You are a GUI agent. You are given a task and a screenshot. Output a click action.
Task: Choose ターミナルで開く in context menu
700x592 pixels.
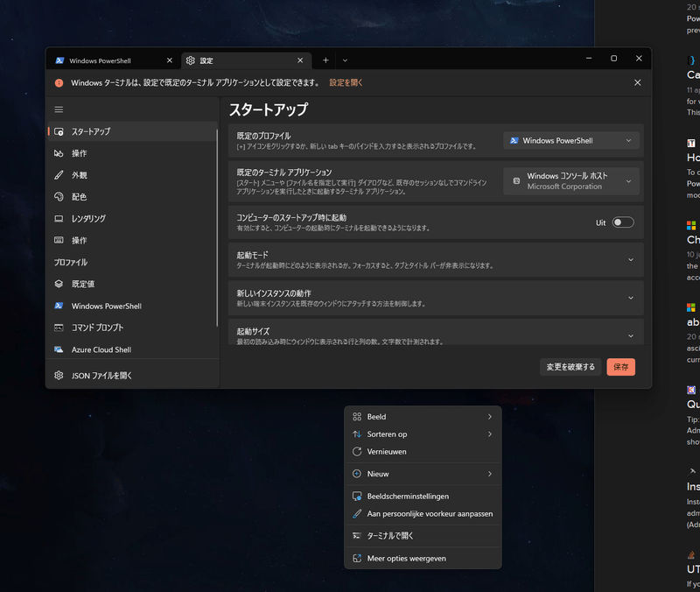[423, 536]
